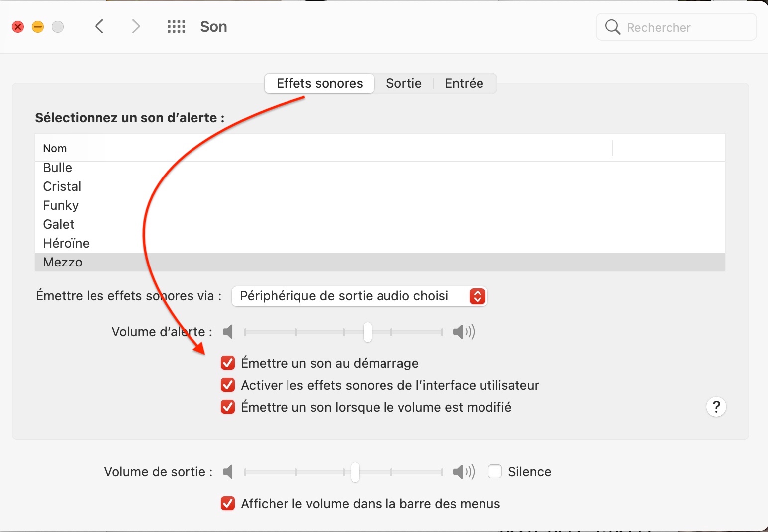The width and height of the screenshot is (768, 532).
Task: Switch to the Entrée tab
Action: coord(464,83)
